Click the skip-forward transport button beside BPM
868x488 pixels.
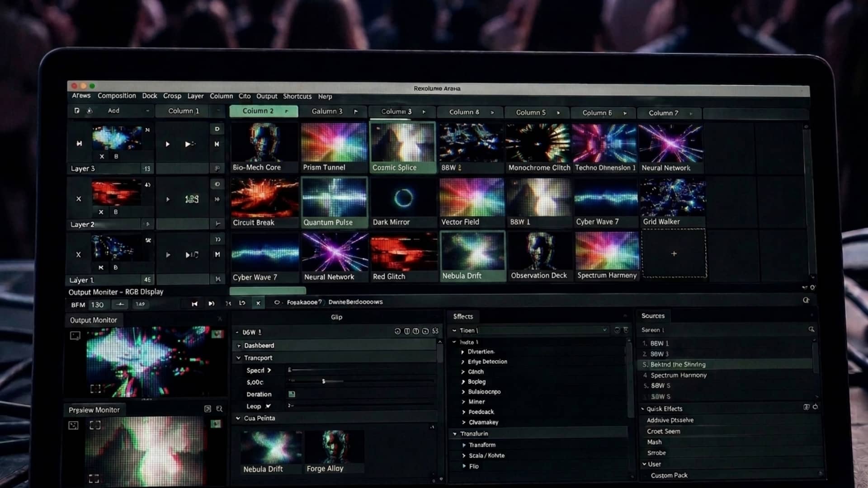[211, 304]
